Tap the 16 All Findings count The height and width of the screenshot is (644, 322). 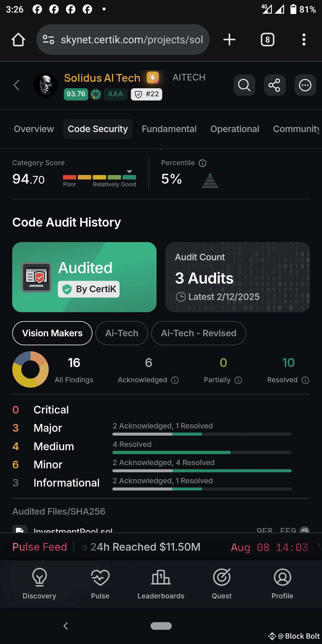(74, 363)
